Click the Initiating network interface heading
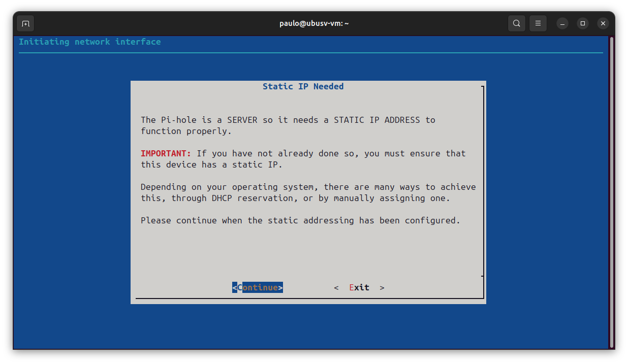The width and height of the screenshot is (628, 364). tap(89, 42)
